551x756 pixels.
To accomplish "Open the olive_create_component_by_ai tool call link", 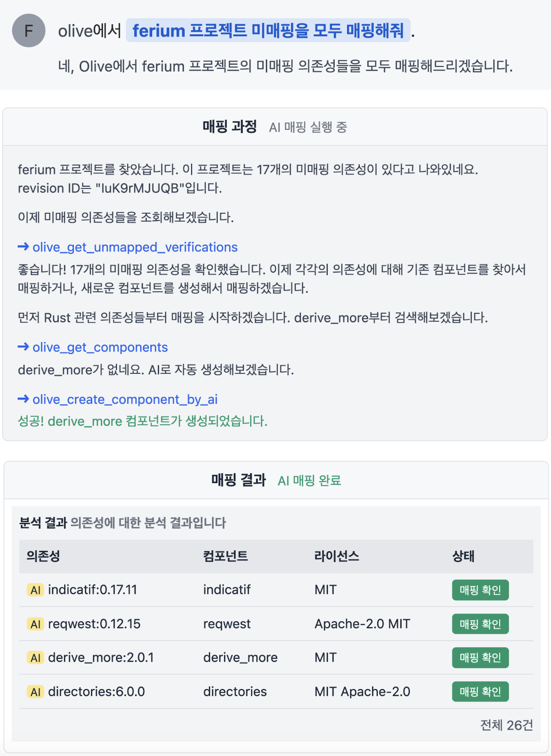I will coord(125,400).
